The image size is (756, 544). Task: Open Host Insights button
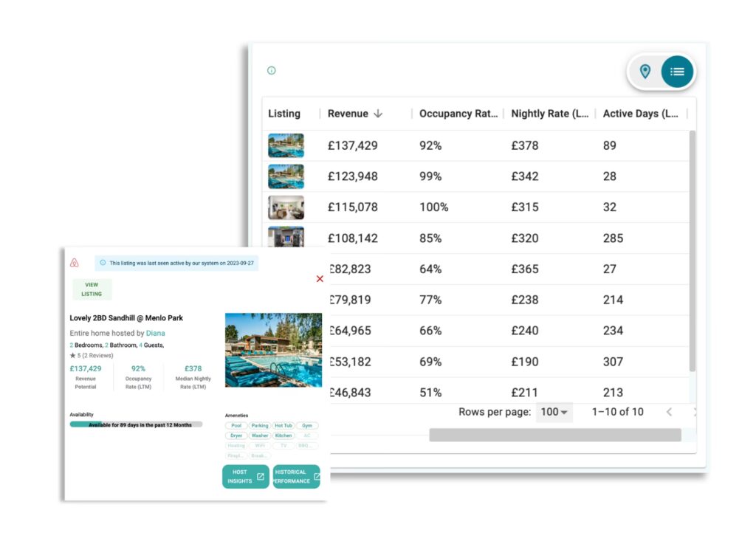245,477
